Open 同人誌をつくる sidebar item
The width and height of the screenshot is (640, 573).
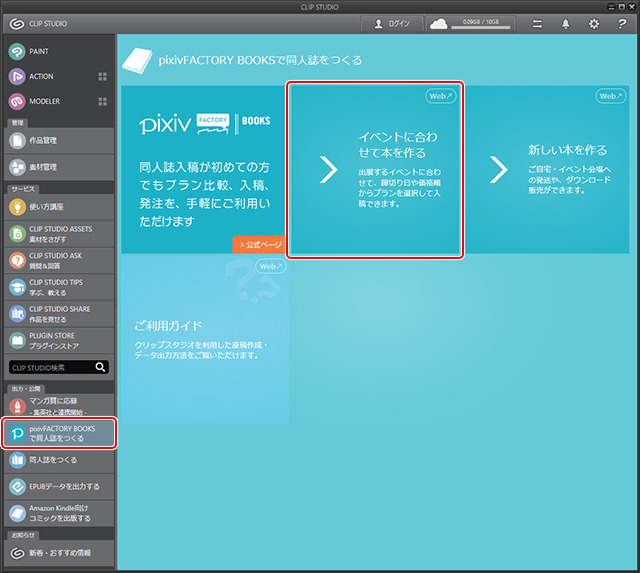click(59, 460)
